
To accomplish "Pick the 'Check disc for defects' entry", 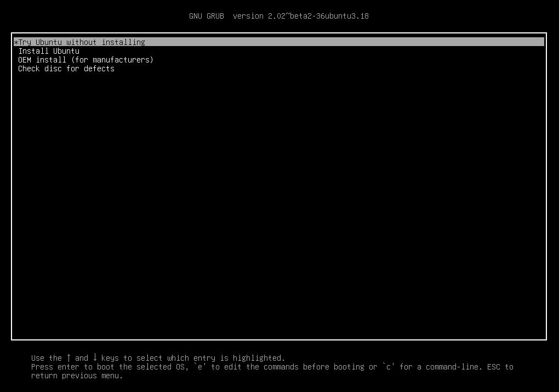I will [x=66, y=69].
